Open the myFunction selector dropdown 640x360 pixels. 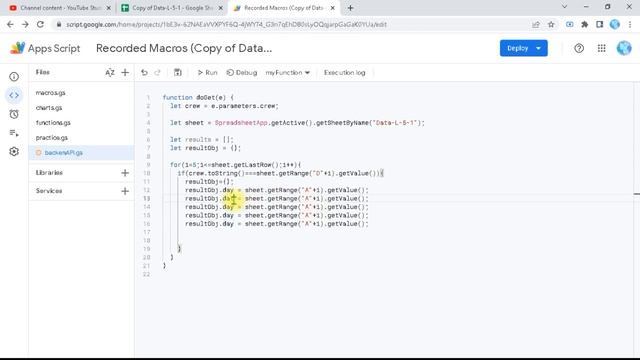[x=287, y=73]
